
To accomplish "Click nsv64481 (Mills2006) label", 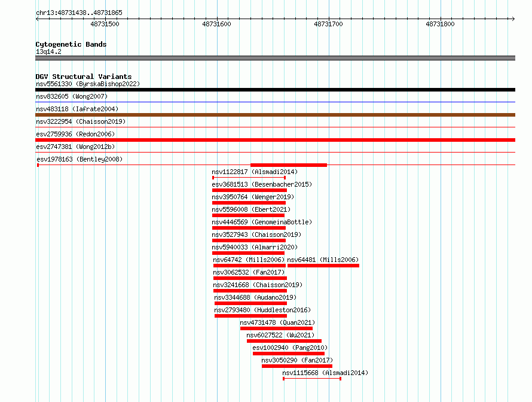I will (x=323, y=260).
